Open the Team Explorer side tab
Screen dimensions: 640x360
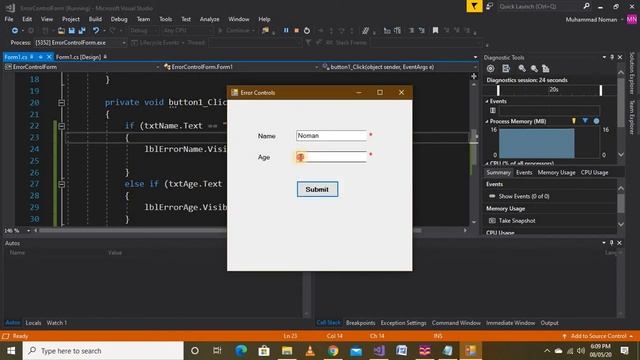(632, 117)
